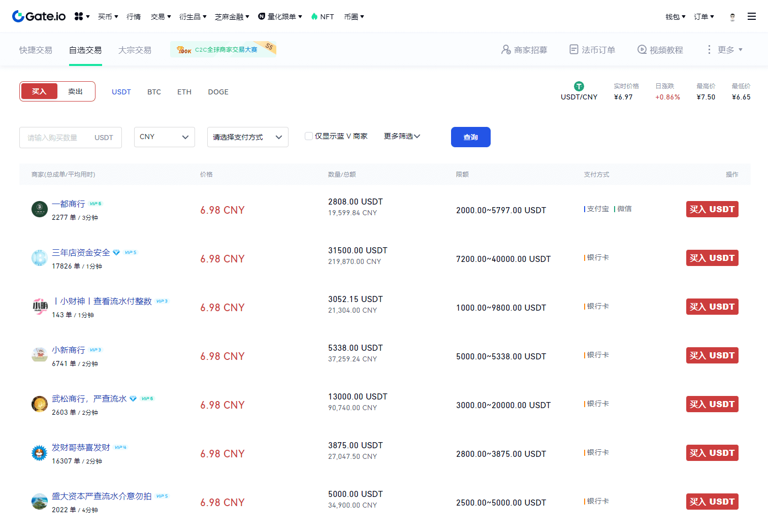This screenshot has width=768, height=532.
Task: Click the green NFT leaf icon
Action: click(315, 16)
